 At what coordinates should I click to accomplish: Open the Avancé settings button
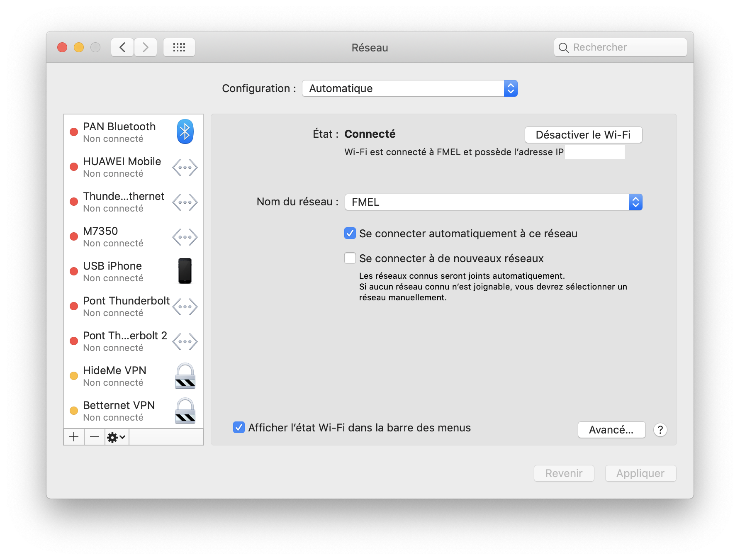click(x=611, y=430)
